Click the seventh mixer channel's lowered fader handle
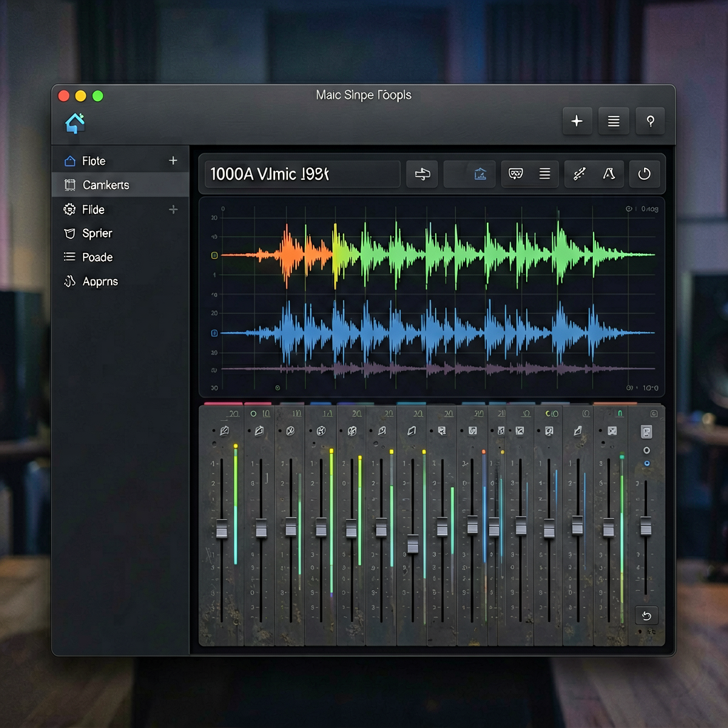Image resolution: width=728 pixels, height=728 pixels. pyautogui.click(x=413, y=544)
